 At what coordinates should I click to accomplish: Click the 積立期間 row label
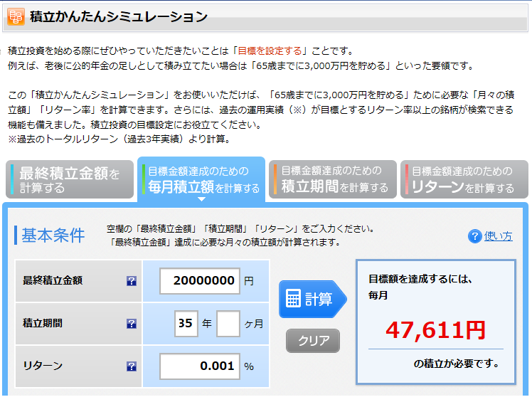pyautogui.click(x=43, y=323)
